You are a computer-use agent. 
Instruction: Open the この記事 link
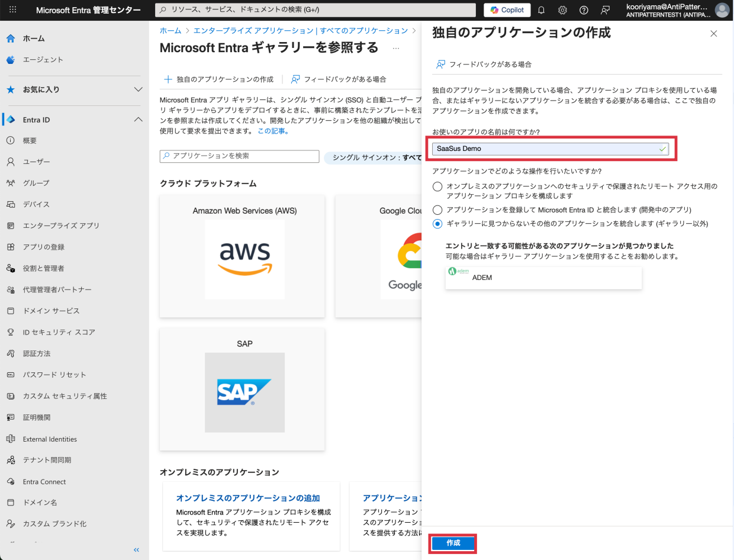273,131
